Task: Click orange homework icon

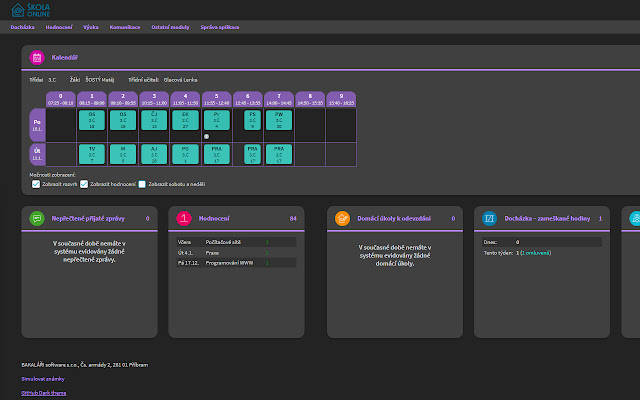Action: click(342, 218)
